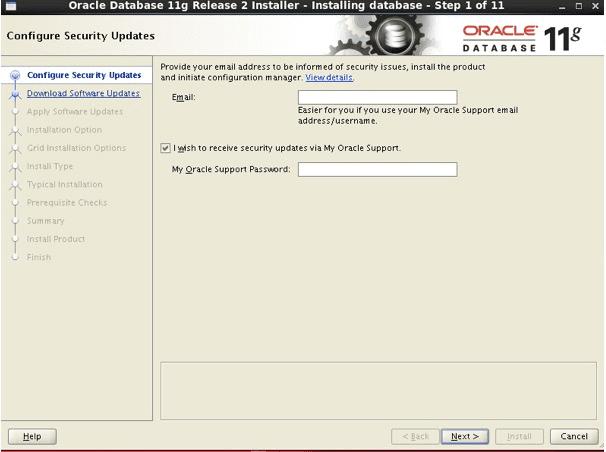The width and height of the screenshot is (606, 452).
Task: Click the Download Software Updates step marker icon
Action: [x=15, y=93]
